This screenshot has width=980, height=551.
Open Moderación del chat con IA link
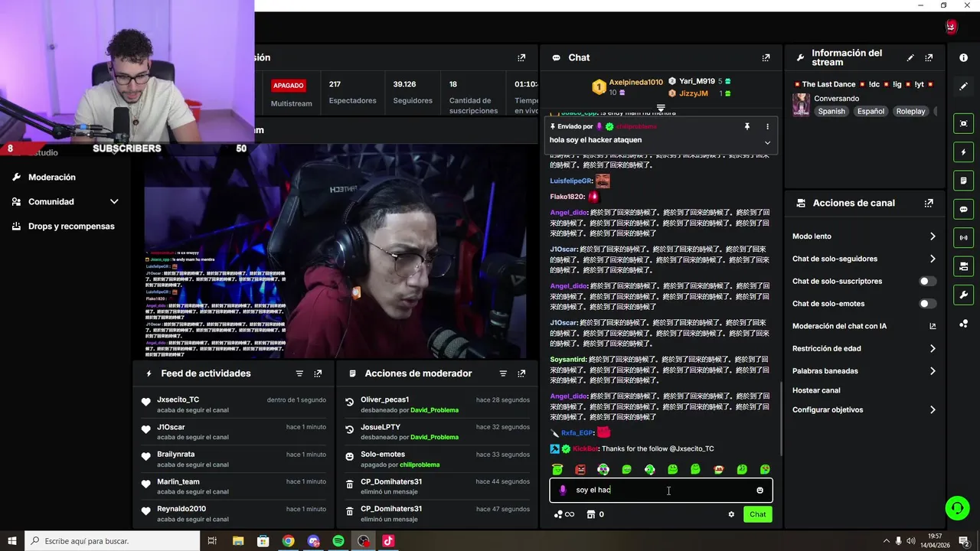pos(865,326)
